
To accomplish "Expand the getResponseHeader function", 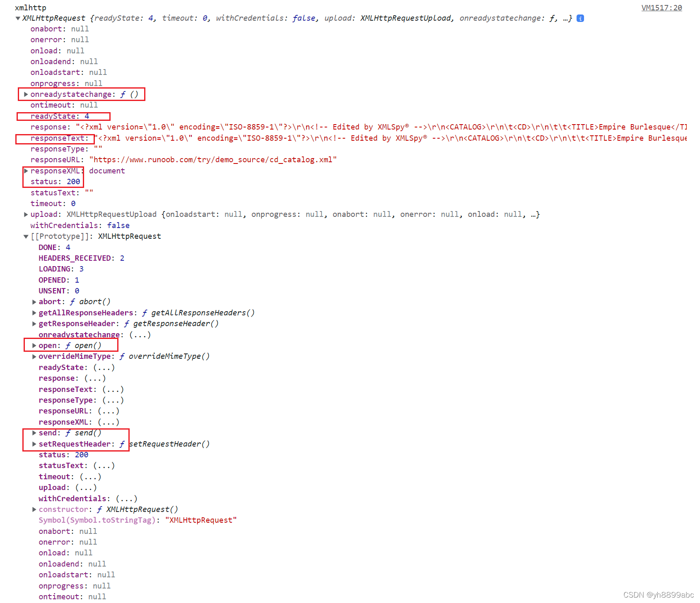I will pos(34,323).
